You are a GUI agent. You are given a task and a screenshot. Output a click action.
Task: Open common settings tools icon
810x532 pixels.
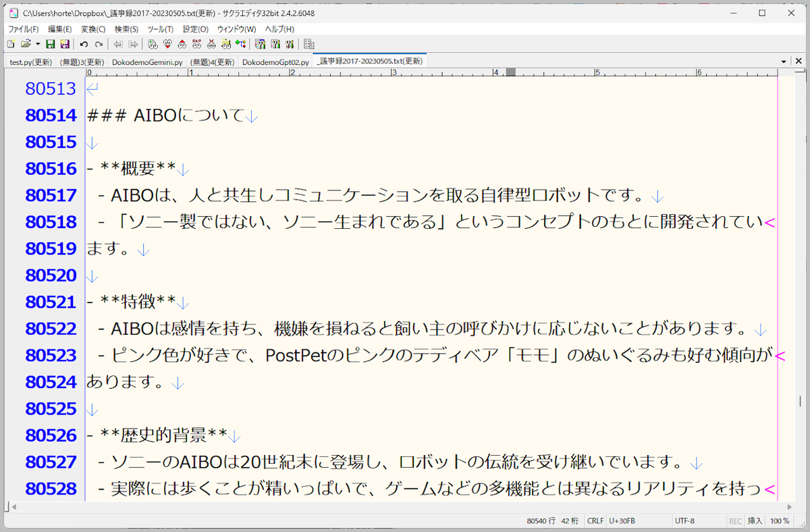pyautogui.click(x=290, y=44)
